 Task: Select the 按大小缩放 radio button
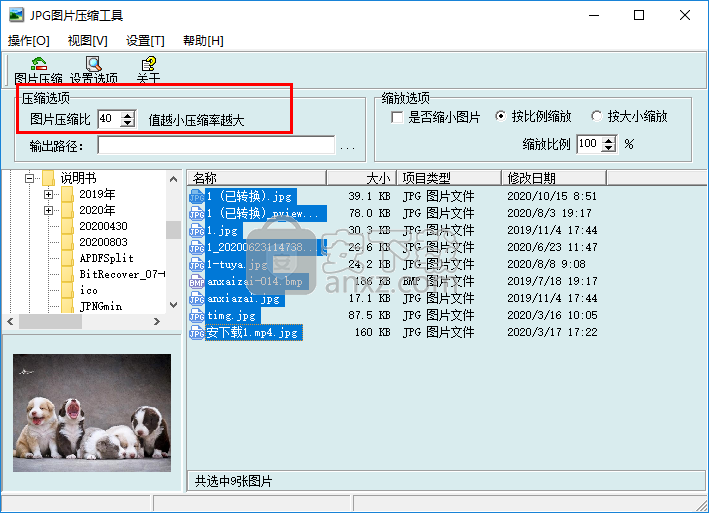pos(596,116)
